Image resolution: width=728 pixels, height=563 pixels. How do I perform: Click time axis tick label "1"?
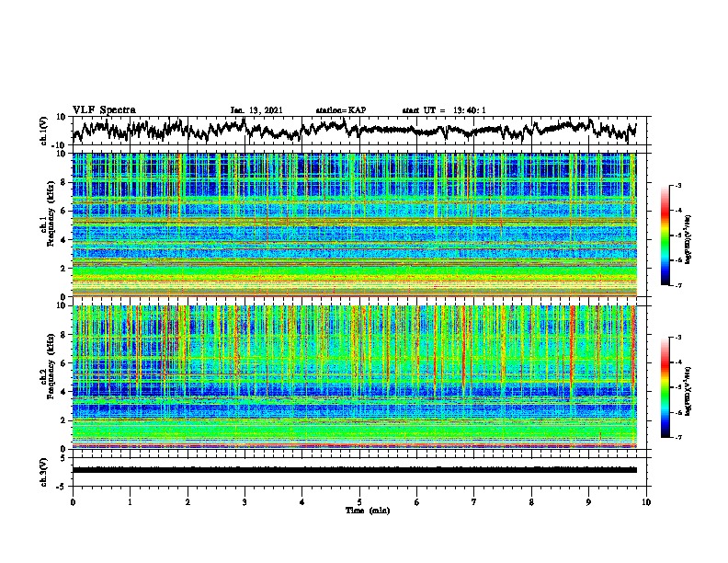click(x=130, y=502)
